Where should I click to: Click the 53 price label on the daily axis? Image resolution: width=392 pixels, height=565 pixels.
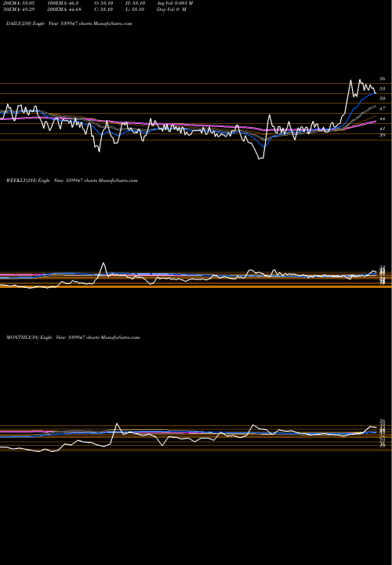pos(383,88)
